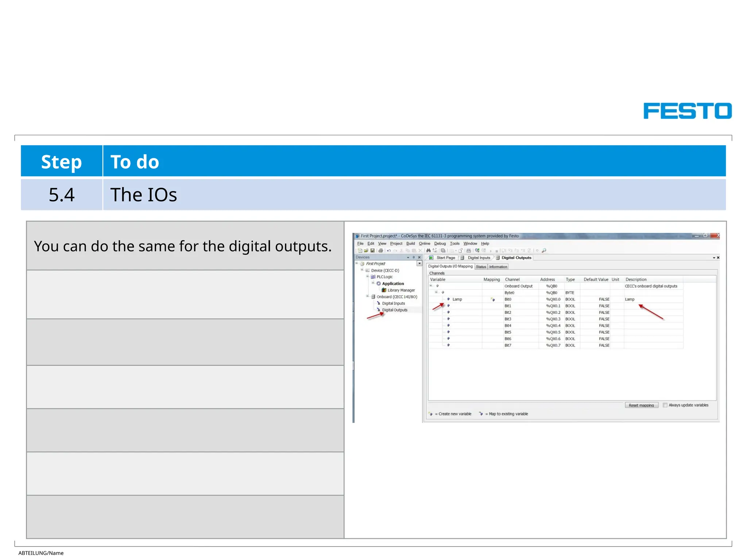747x560 pixels.
Task: Collapse the Onboard (CECC 14I/8O) node
Action: (367, 296)
